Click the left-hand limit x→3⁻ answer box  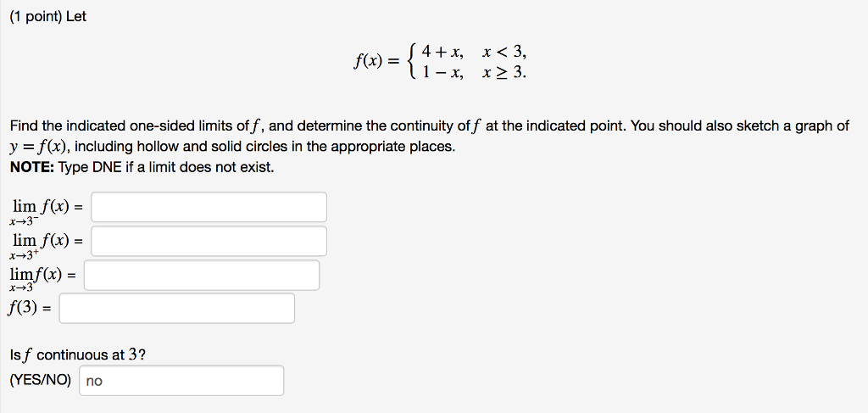coord(209,207)
